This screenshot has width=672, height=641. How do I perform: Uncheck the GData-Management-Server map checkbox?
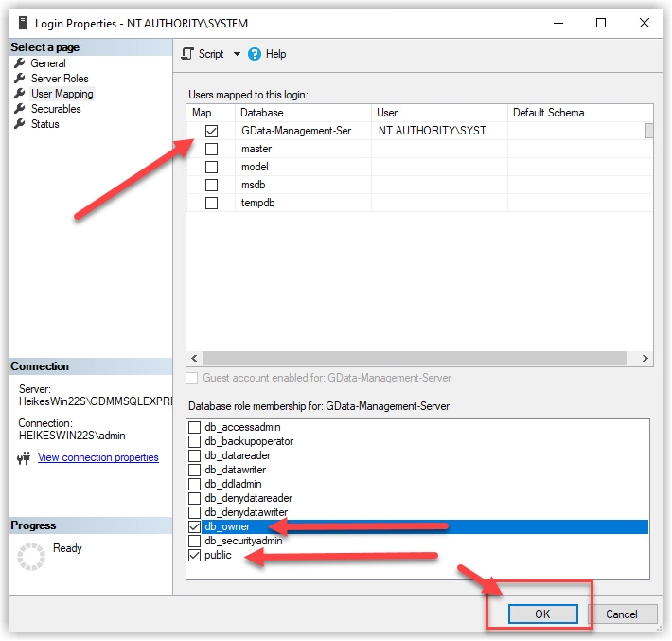pos(211,132)
